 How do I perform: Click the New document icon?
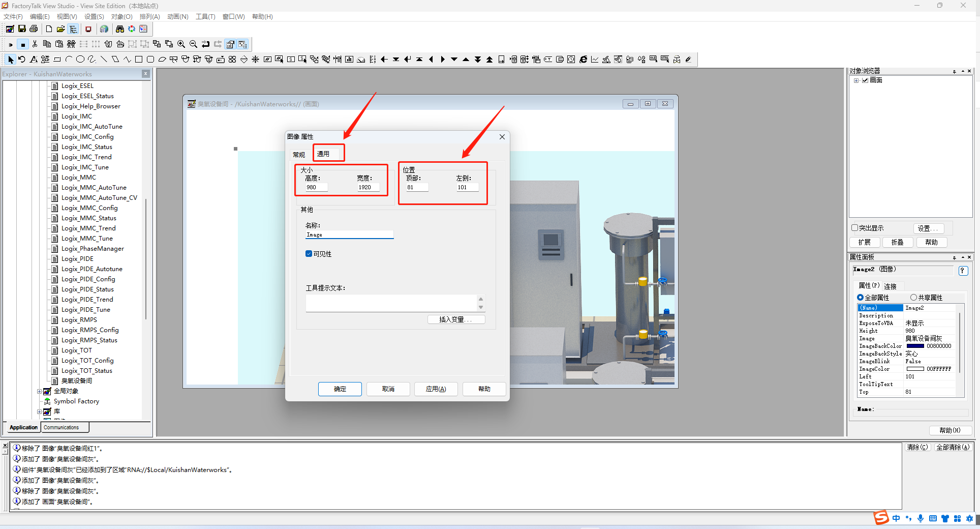point(49,29)
